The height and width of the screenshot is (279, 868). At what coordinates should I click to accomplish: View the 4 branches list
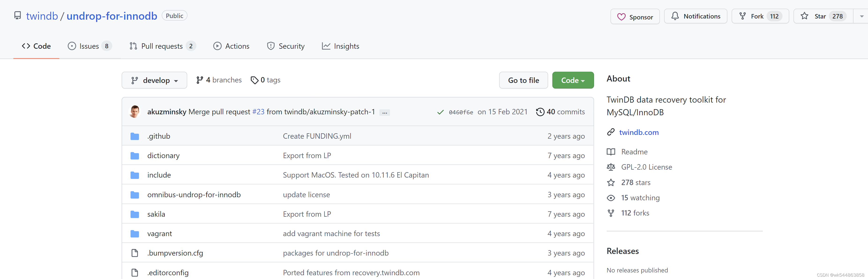point(219,80)
